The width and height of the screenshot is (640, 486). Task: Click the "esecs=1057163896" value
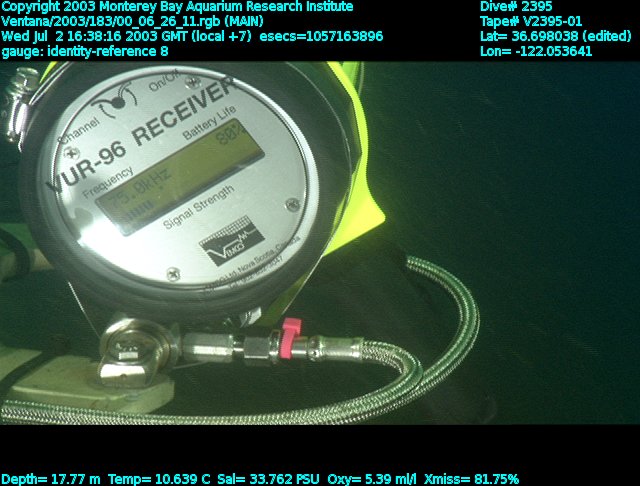click(x=321, y=36)
